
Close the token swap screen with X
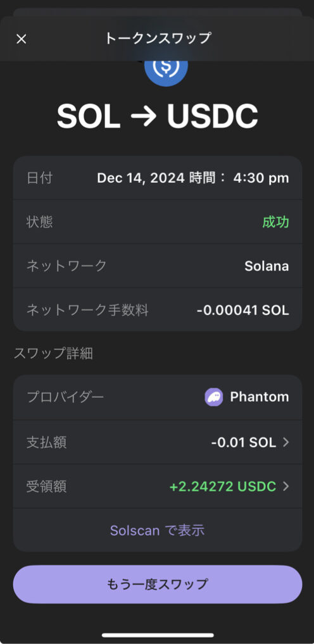21,39
